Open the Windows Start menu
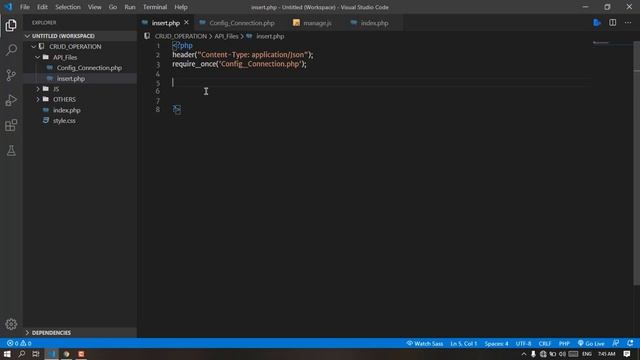Image resolution: width=640 pixels, height=360 pixels. (7, 354)
